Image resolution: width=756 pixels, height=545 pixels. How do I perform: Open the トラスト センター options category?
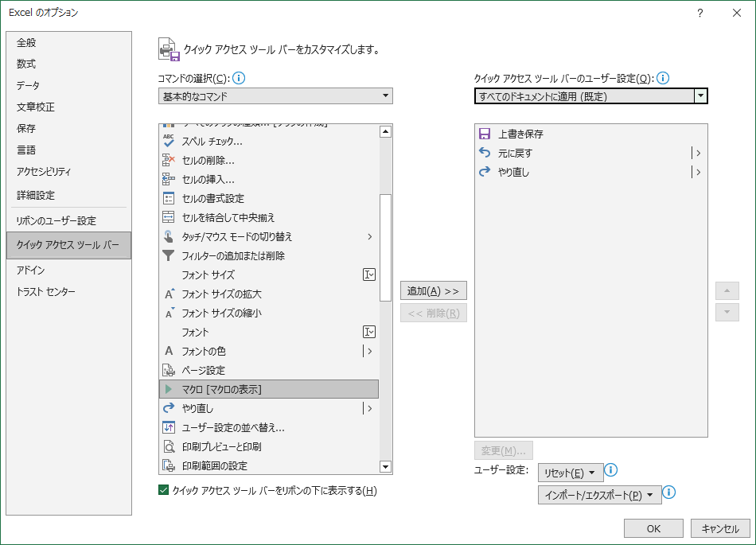[x=68, y=291]
